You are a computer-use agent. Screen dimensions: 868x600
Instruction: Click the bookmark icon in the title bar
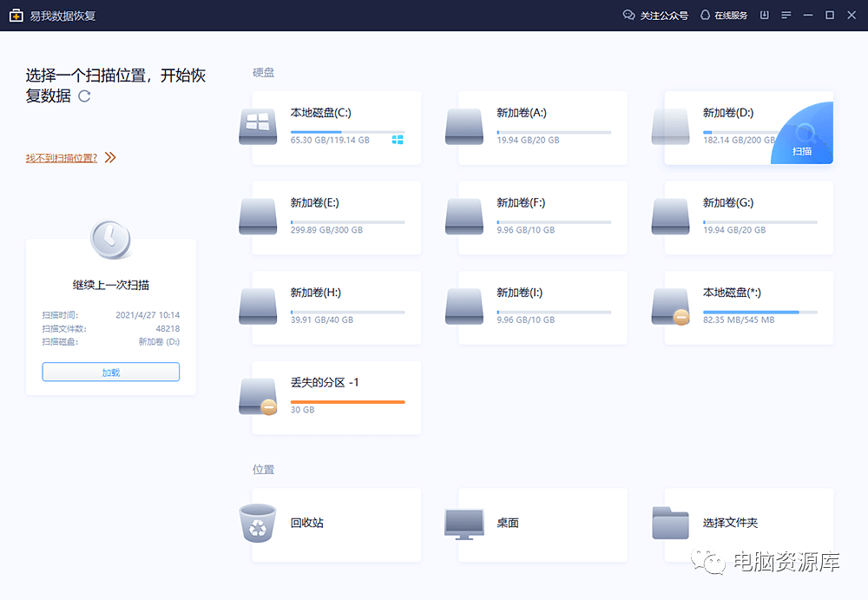765,15
